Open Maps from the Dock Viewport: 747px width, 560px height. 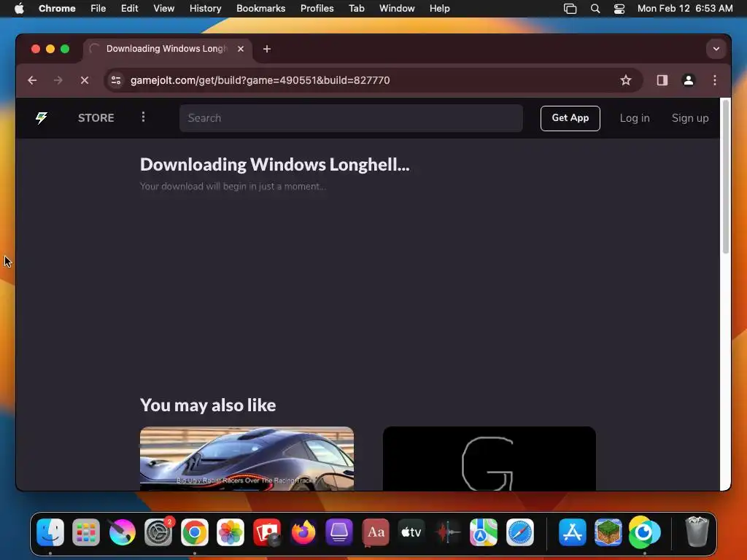coord(484,532)
